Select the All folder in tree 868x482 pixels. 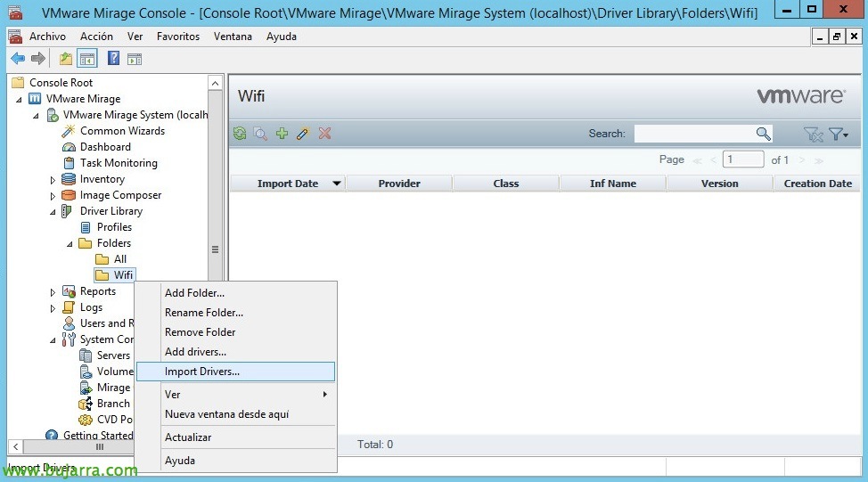[120, 259]
